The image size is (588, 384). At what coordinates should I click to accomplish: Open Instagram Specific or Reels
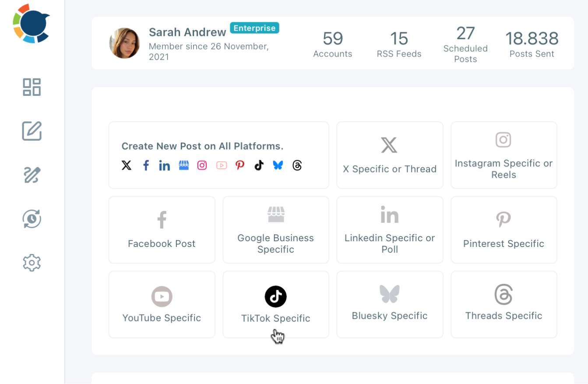coord(503,155)
